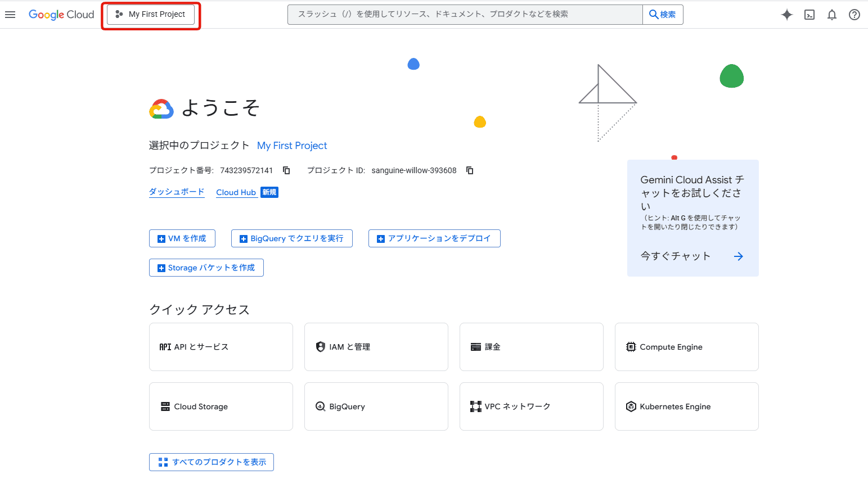Click the 今すぐチャット arrow
The image size is (868, 488).
tap(738, 256)
